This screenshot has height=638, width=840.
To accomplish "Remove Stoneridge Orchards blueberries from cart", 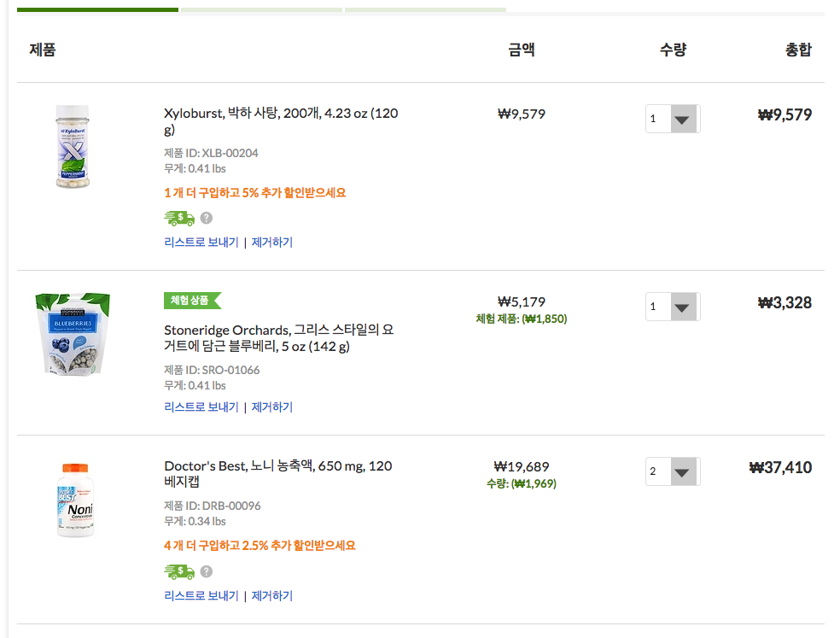I will 272,407.
